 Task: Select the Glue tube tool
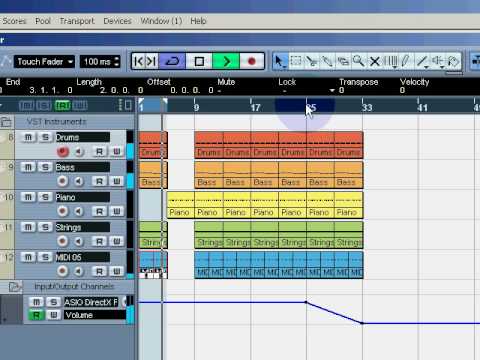click(x=327, y=61)
